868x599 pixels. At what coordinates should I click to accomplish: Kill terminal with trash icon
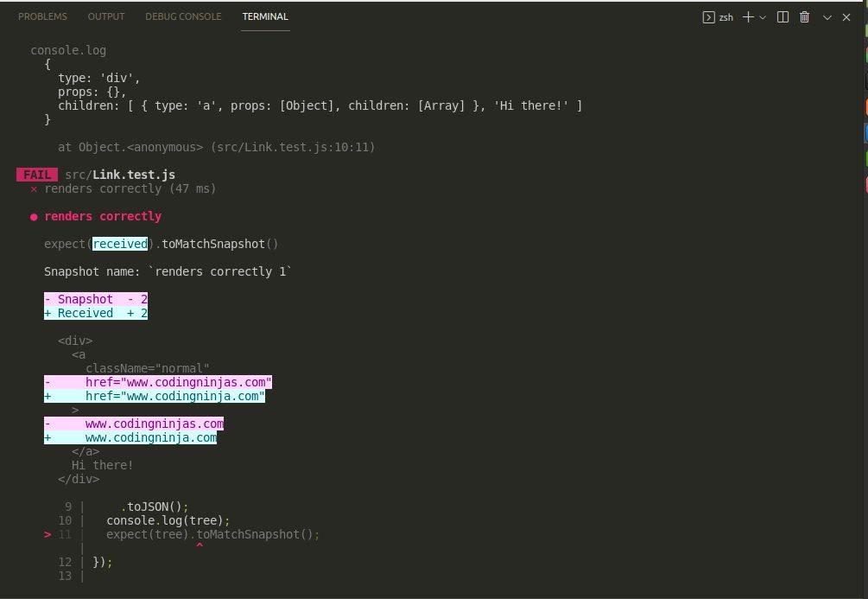point(804,17)
